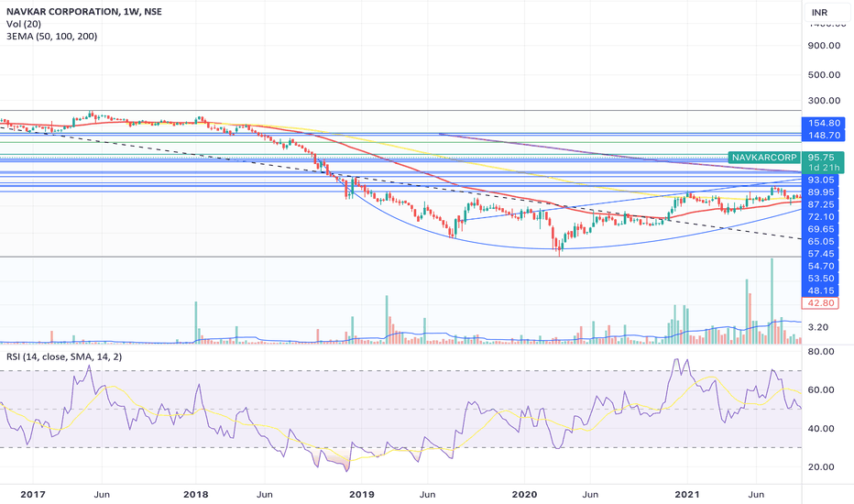Click the 65.05 price level label
854x504 pixels.
pos(821,241)
